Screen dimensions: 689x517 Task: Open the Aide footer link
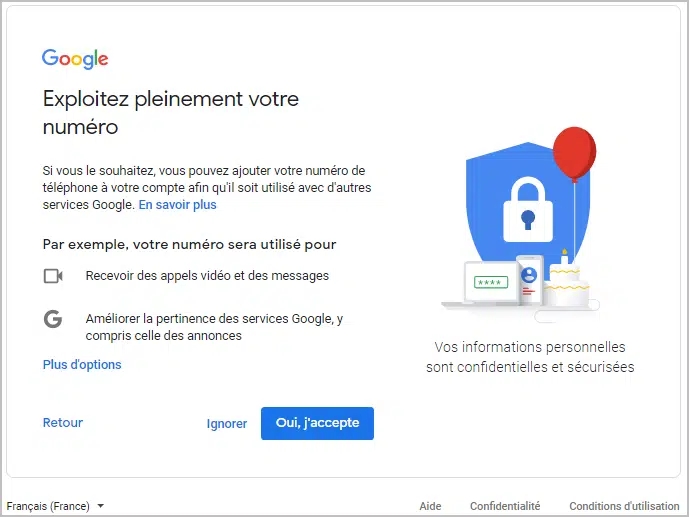tap(430, 506)
